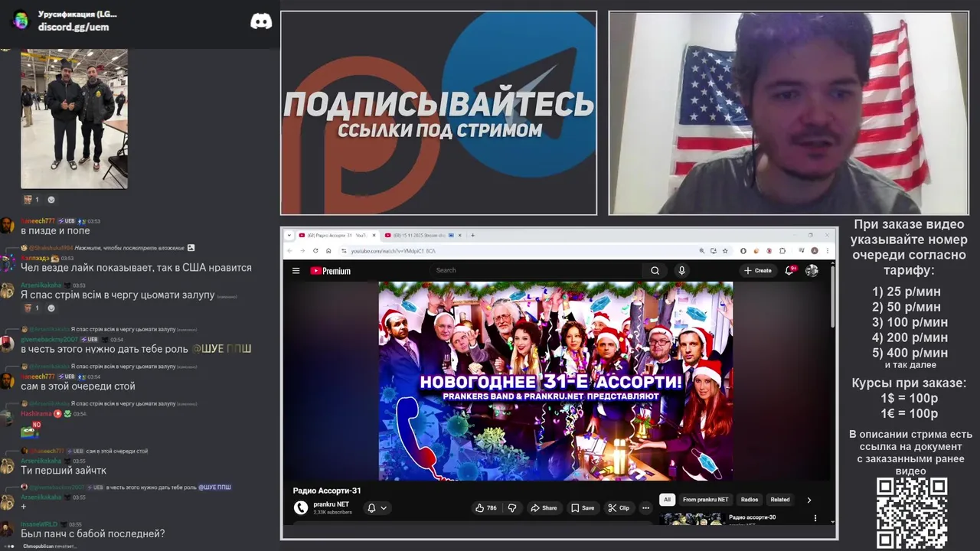Expand the notification bell dropdown for prankru NET
The height and width of the screenshot is (551, 980).
pyautogui.click(x=377, y=507)
